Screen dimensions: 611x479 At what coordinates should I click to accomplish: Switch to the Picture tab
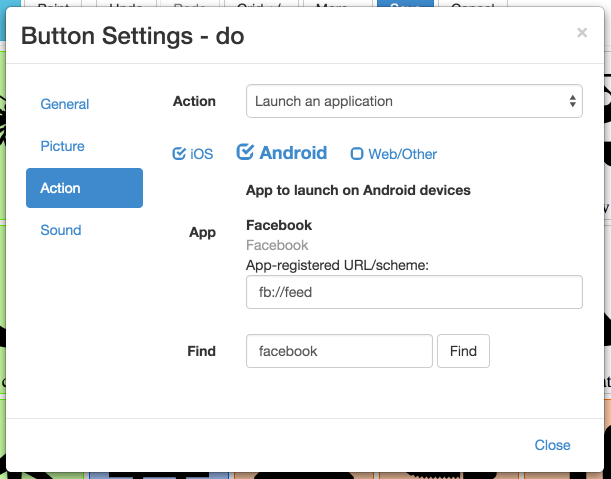point(62,146)
